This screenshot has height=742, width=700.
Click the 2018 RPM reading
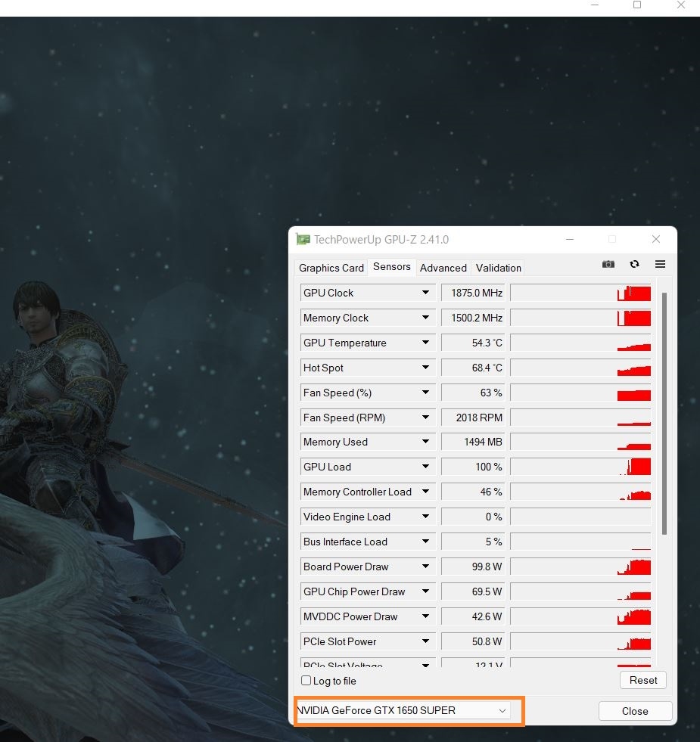[x=473, y=418]
